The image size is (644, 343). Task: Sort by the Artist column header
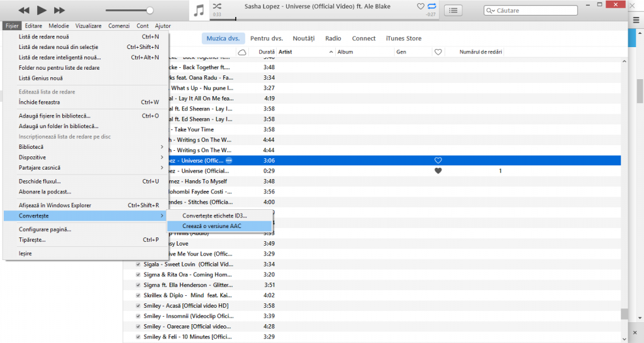[x=306, y=52]
